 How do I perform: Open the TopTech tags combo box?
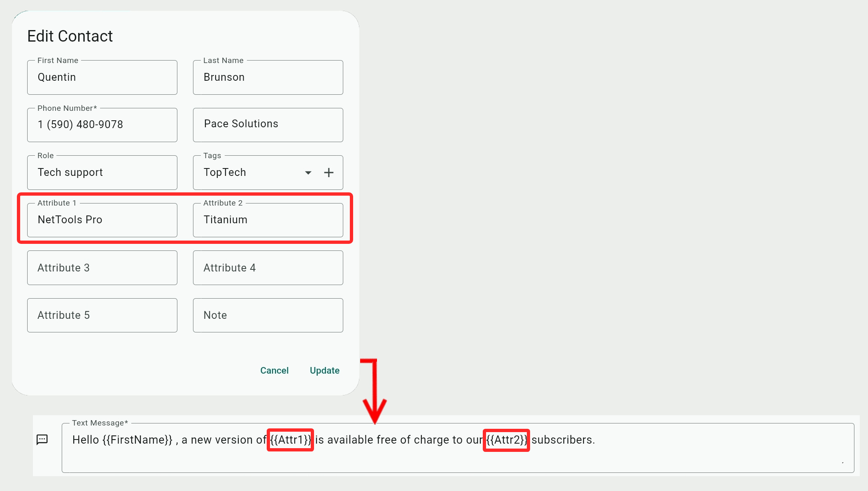click(251, 173)
